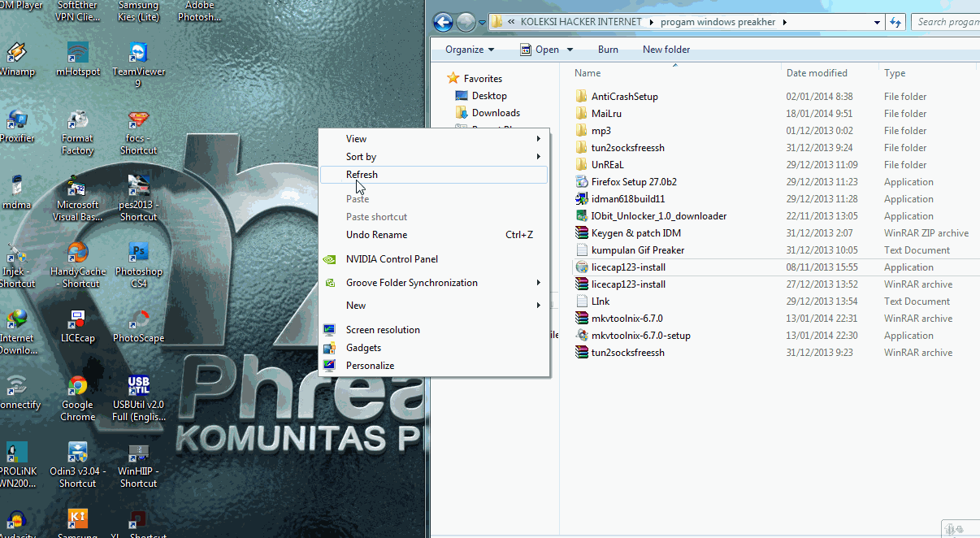This screenshot has height=538, width=980.
Task: Go back with Explorer back arrow
Action: (x=443, y=23)
